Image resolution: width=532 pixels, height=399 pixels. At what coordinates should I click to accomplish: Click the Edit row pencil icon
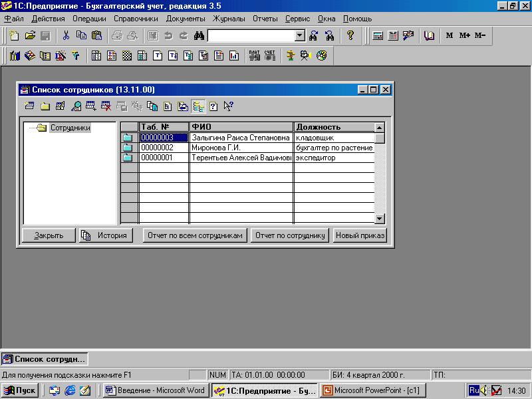point(61,106)
